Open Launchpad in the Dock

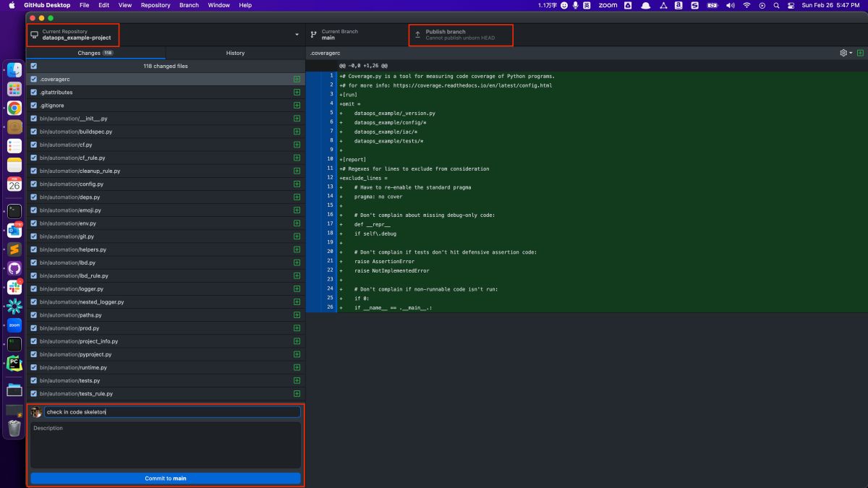(x=14, y=89)
